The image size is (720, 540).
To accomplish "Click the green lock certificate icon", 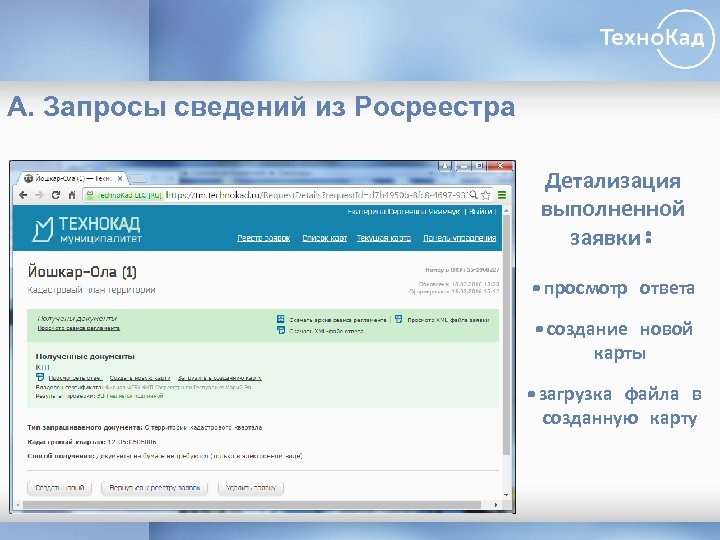I will pos(90,195).
